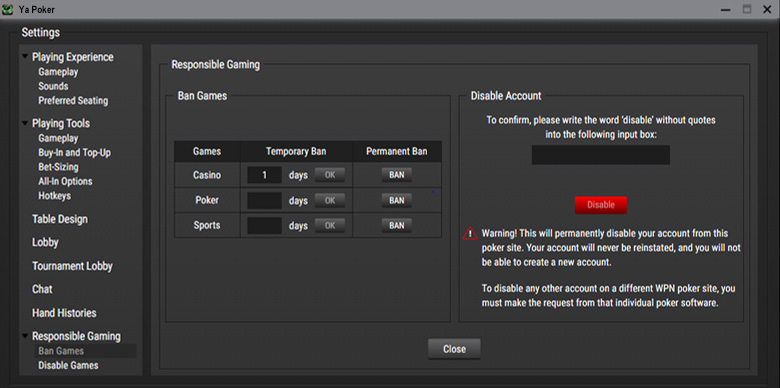This screenshot has width=780, height=388.
Task: Open Gameplay under Playing Experience
Action: [x=58, y=72]
